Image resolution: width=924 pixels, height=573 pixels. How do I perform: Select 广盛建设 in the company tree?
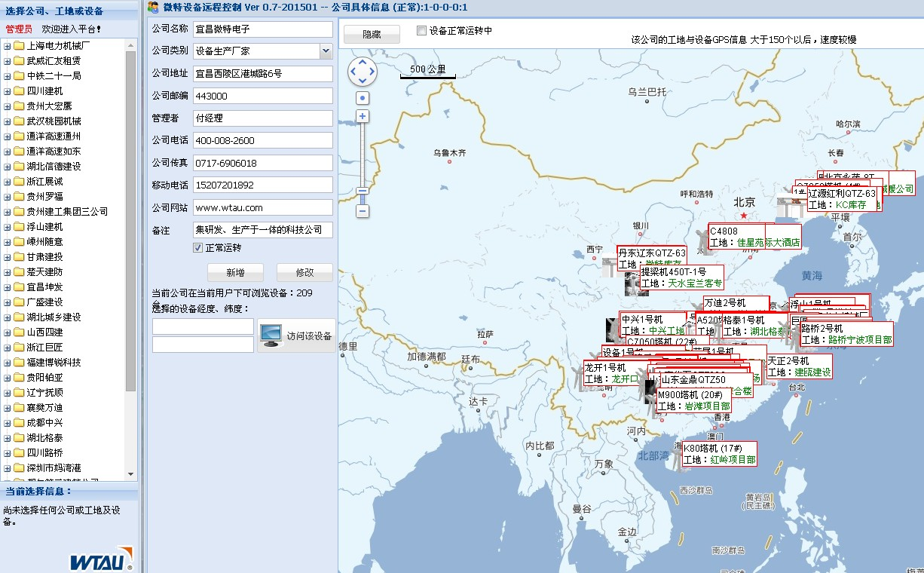[44, 302]
